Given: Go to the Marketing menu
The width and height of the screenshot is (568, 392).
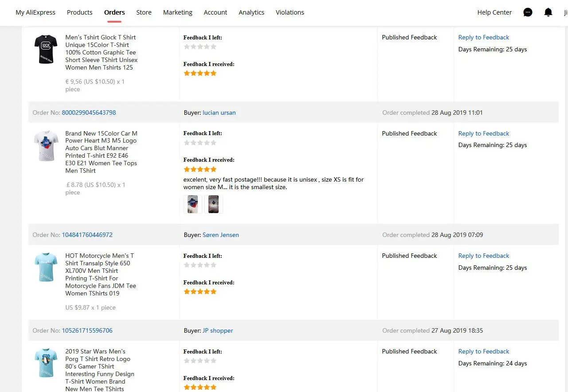Looking at the screenshot, I should (x=177, y=12).
